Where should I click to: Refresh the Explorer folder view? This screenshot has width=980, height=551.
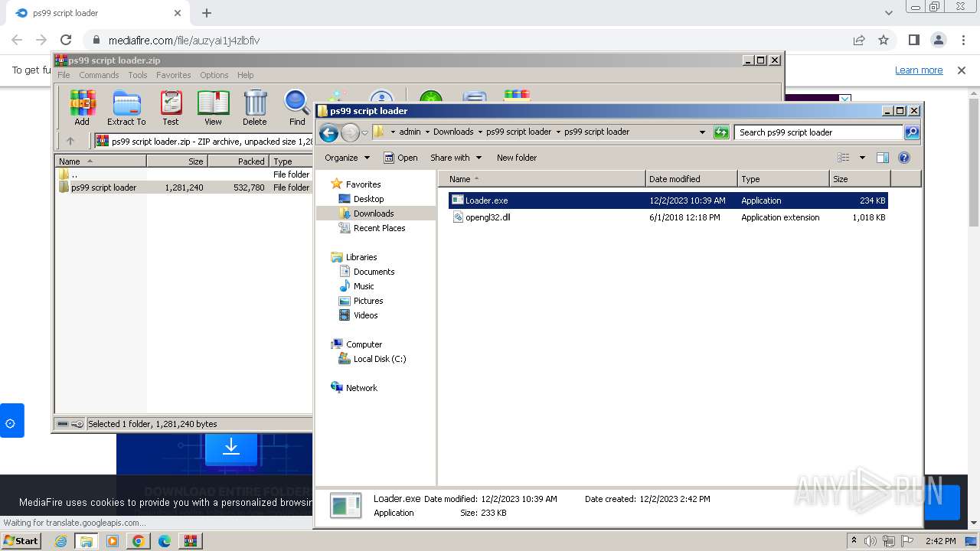coord(720,132)
